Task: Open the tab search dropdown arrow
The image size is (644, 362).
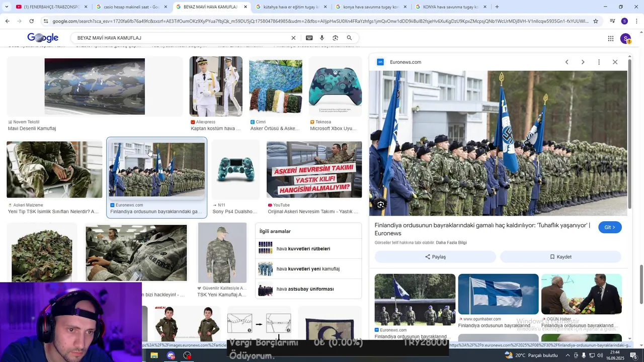Action: (6, 7)
